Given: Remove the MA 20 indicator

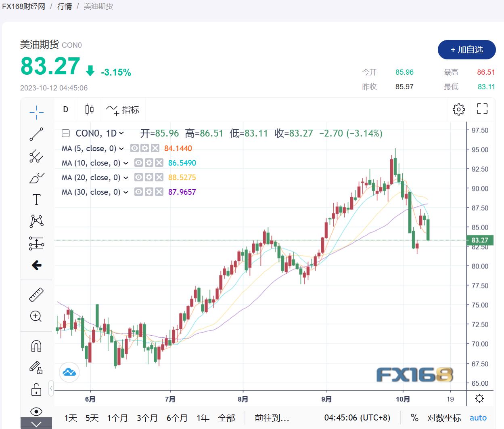Looking at the screenshot, I should click(x=159, y=177).
